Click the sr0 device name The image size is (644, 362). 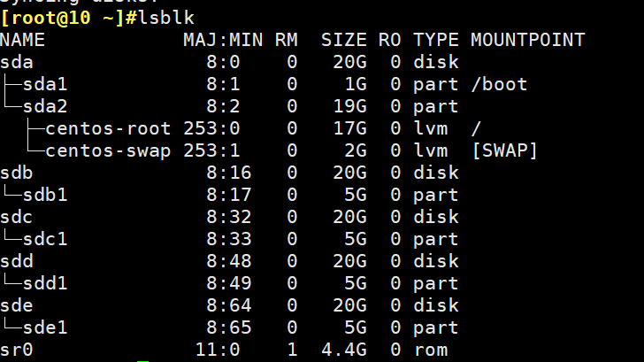pos(17,350)
